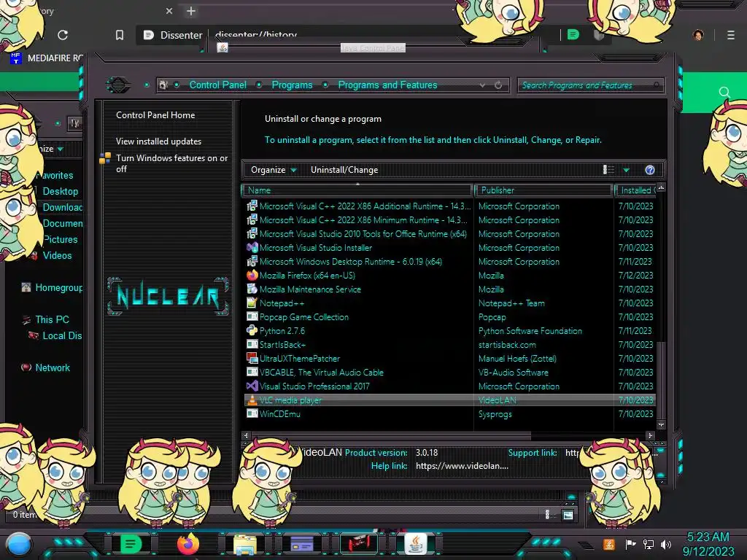The height and width of the screenshot is (560, 747).
Task: Open File Explorer from the taskbar
Action: (245, 544)
